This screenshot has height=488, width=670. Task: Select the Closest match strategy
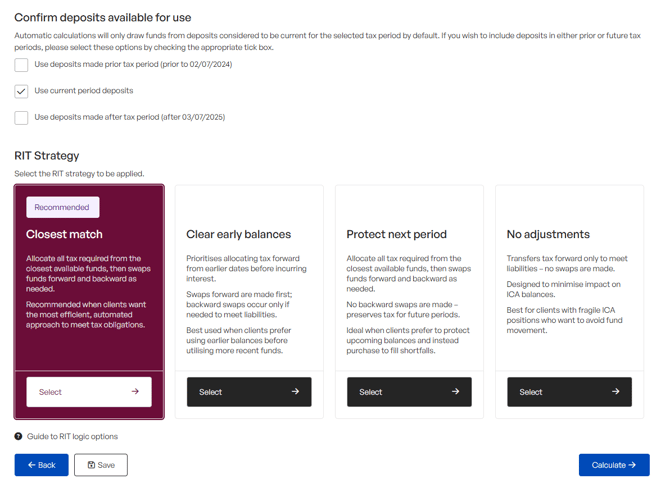click(x=89, y=392)
